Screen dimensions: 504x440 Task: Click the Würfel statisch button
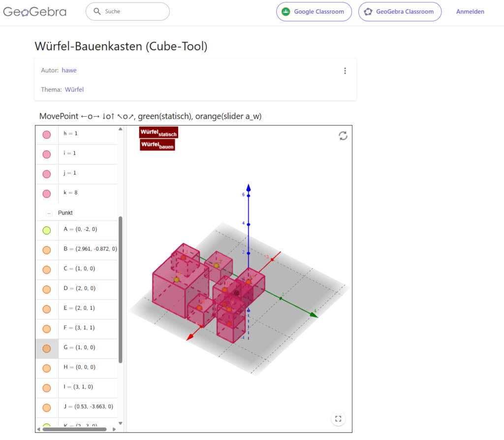click(x=158, y=132)
